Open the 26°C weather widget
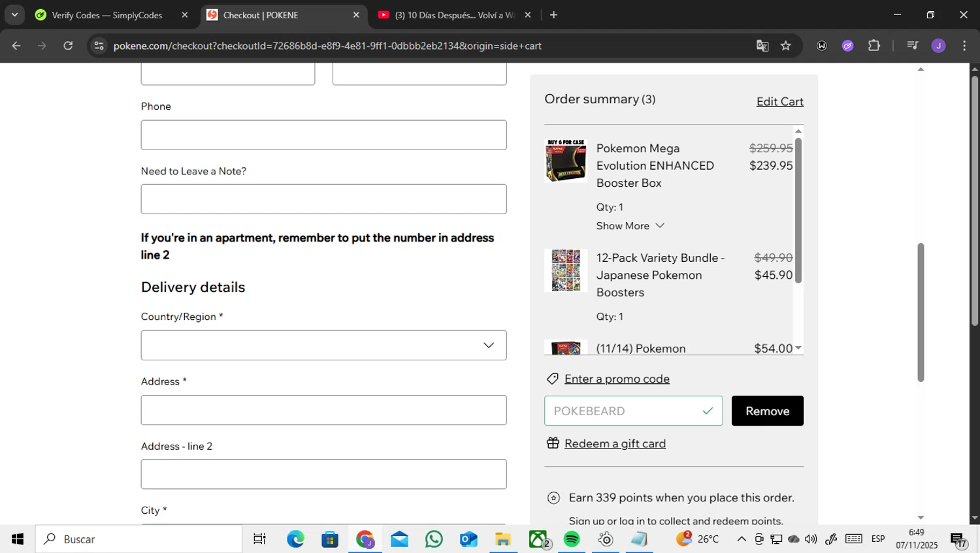The width and height of the screenshot is (980, 553). tap(698, 539)
